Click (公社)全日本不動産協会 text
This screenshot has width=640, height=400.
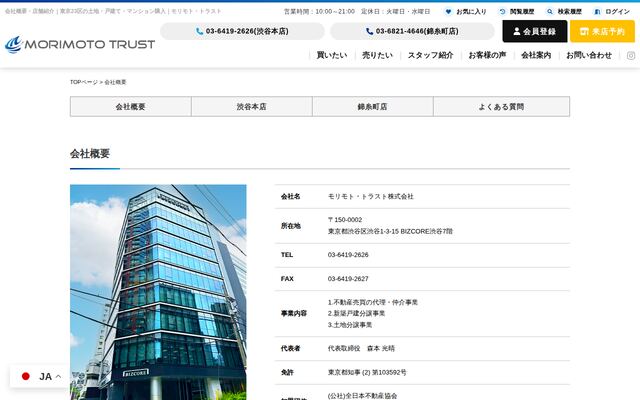pos(362,396)
